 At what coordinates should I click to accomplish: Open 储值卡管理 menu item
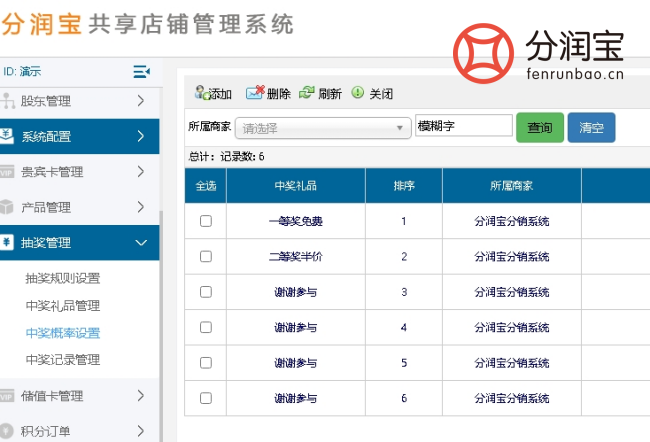(80, 396)
